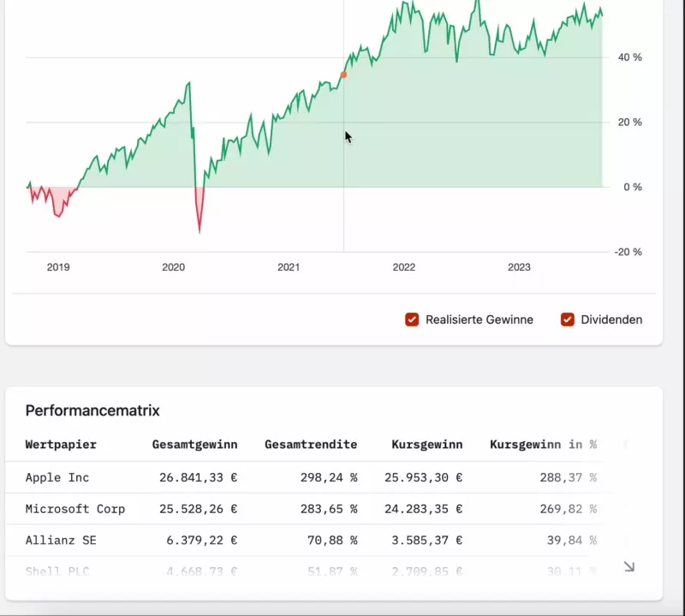Select the orange marker dot on the chart
685x616 pixels.
[x=344, y=75]
